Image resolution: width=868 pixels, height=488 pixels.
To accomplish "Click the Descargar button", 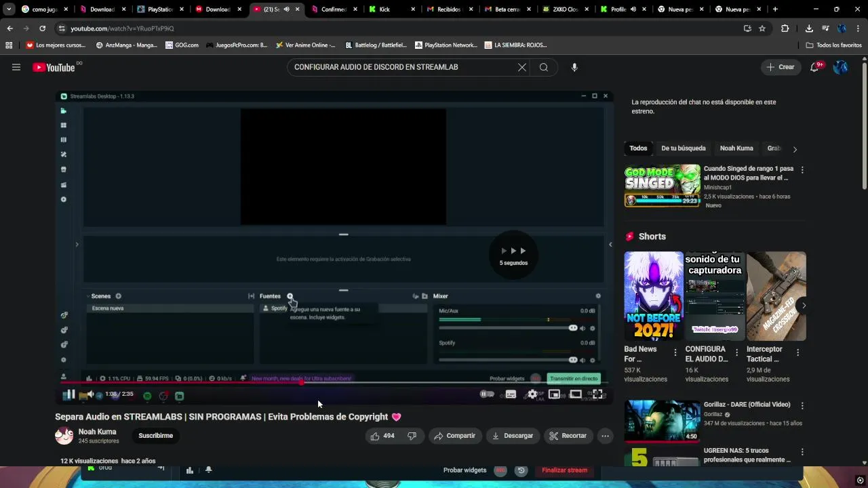I will tap(513, 436).
